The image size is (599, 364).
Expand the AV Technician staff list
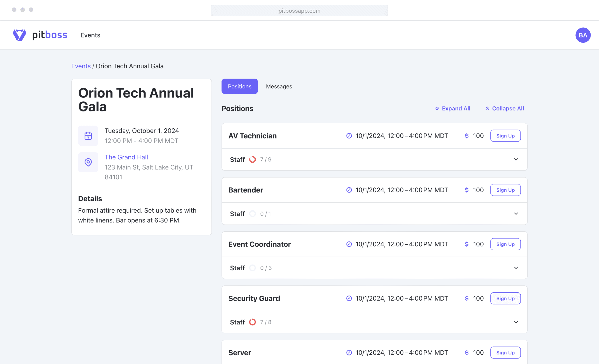click(x=516, y=159)
